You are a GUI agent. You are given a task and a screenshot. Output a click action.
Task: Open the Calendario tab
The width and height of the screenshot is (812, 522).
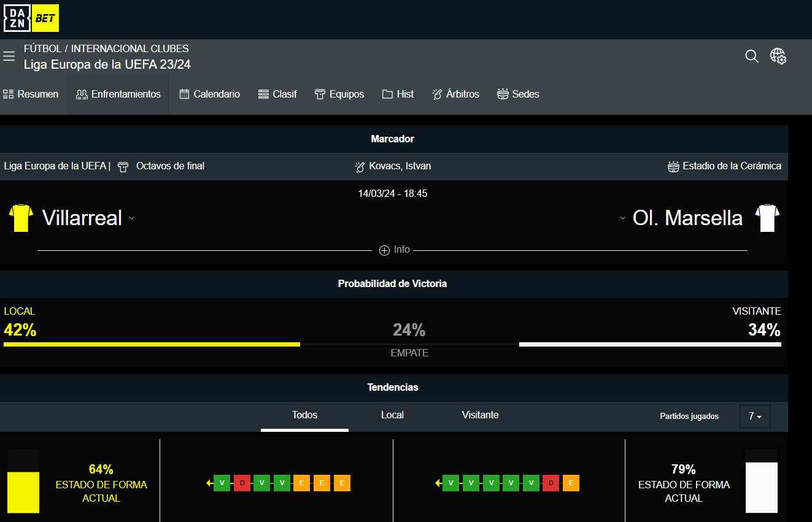(209, 94)
